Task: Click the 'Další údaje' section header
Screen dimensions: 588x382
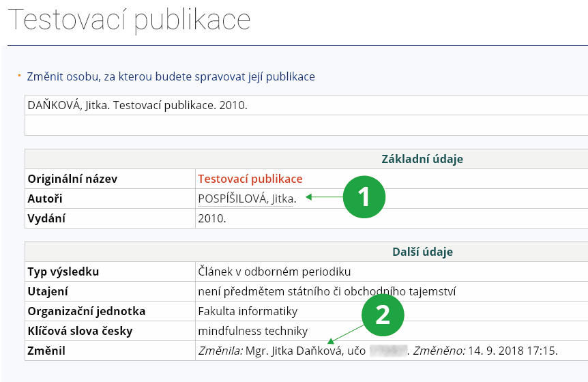Action: pos(422,252)
